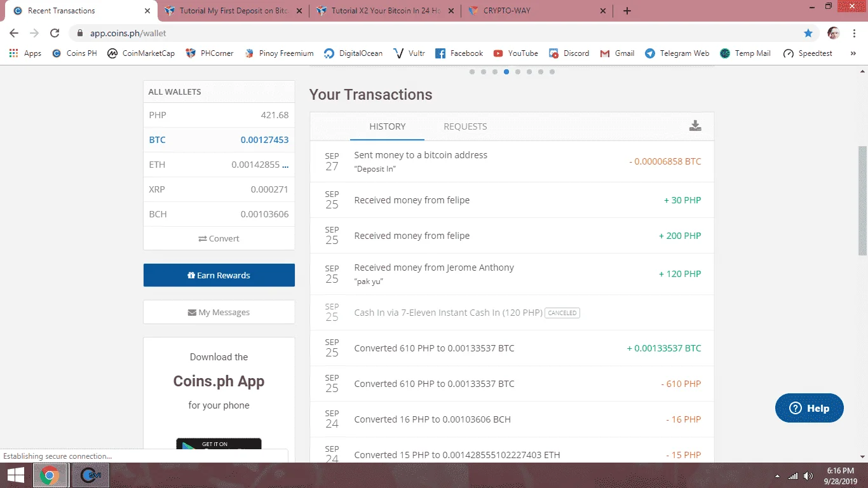Click Earn Rewards button
This screenshot has height=488, width=868.
tap(219, 275)
